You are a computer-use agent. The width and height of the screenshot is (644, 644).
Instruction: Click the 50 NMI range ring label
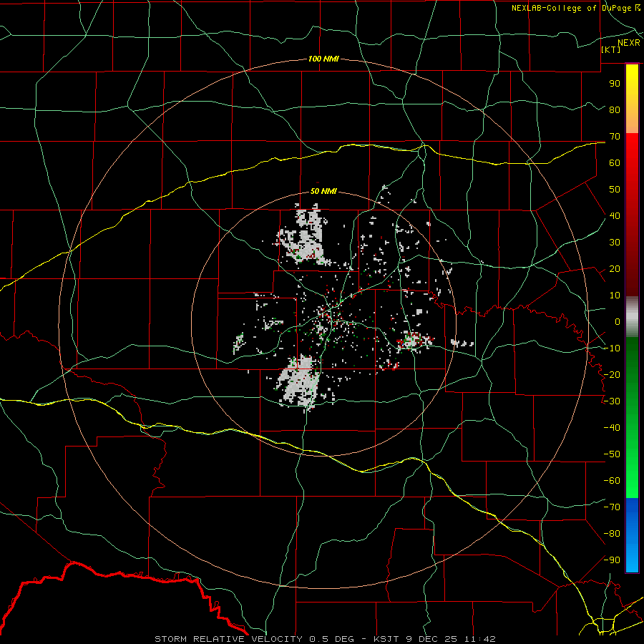click(323, 191)
